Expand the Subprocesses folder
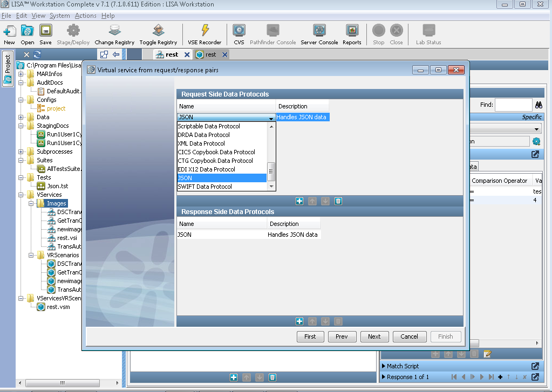Screen dimensions: 552x392 click(x=21, y=152)
